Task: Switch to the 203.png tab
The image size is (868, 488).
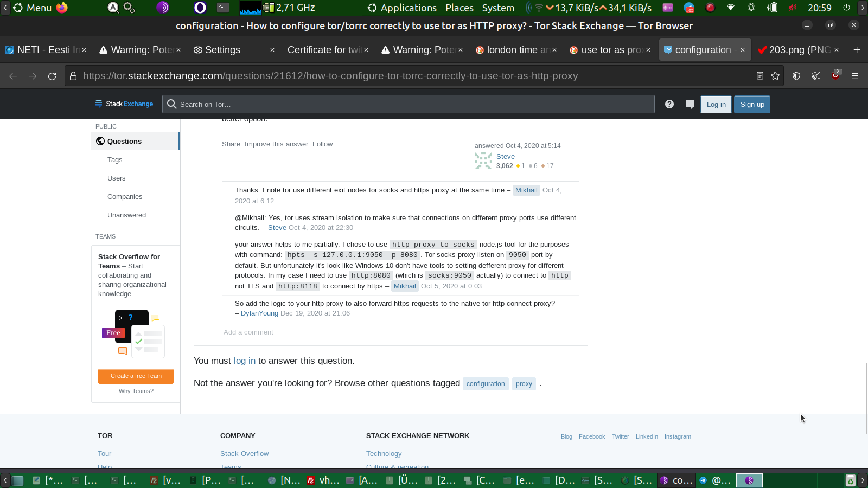Action: pos(797,50)
